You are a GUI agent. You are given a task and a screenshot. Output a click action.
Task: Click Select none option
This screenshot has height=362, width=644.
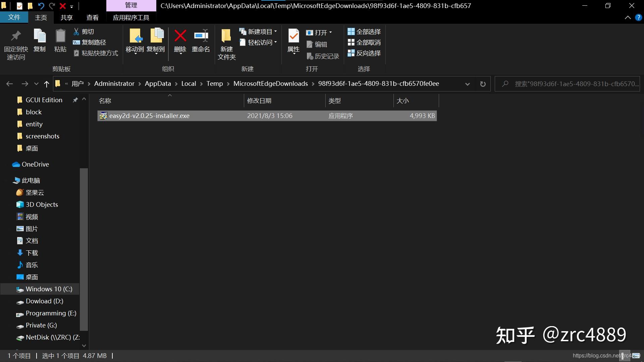point(364,42)
